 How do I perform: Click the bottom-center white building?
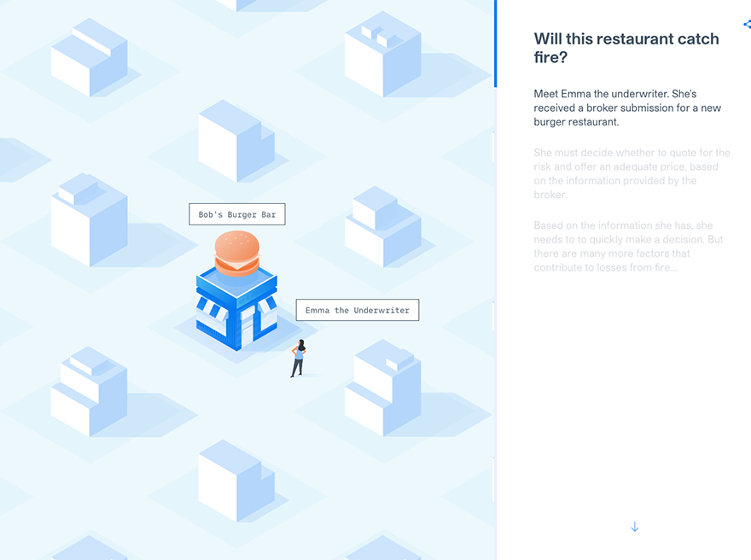(236, 481)
